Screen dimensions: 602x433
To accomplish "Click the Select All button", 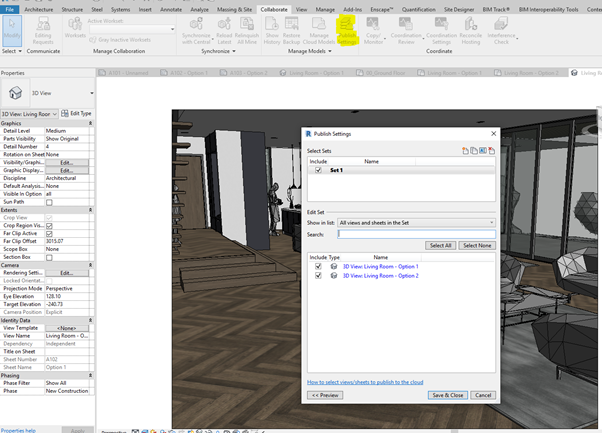I will (440, 245).
